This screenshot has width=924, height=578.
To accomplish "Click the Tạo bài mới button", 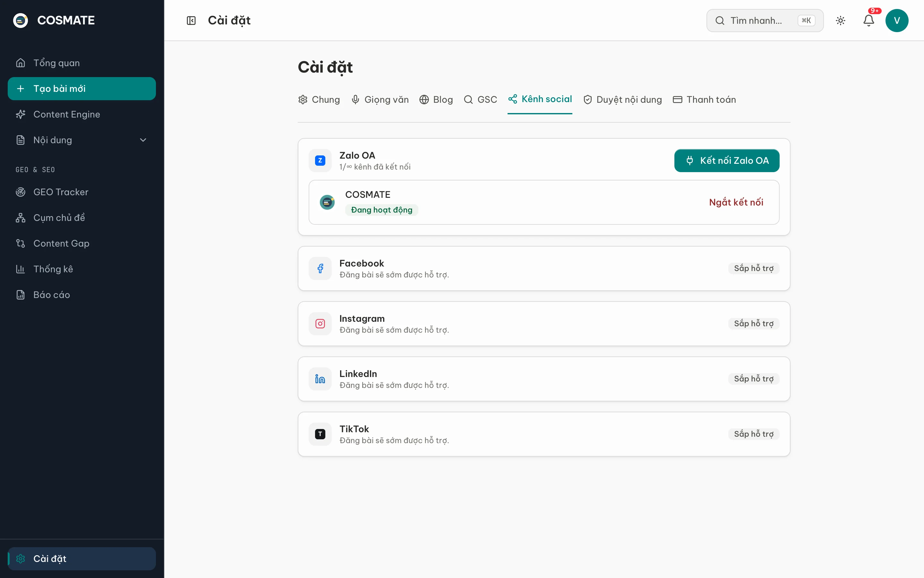I will coord(82,89).
